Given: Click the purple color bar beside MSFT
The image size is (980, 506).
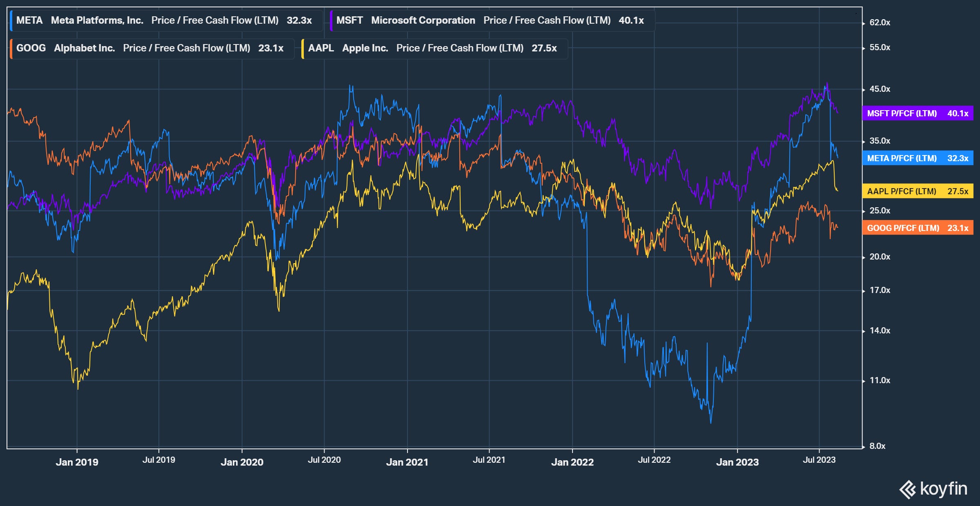Looking at the screenshot, I should 331,20.
